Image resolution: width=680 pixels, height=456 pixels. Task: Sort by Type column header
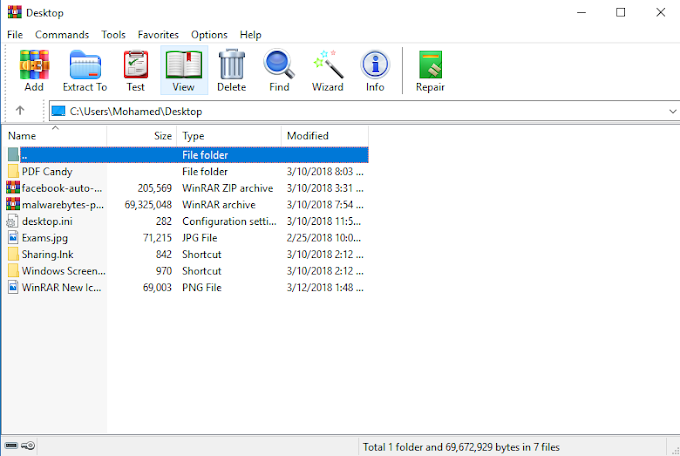click(x=229, y=136)
